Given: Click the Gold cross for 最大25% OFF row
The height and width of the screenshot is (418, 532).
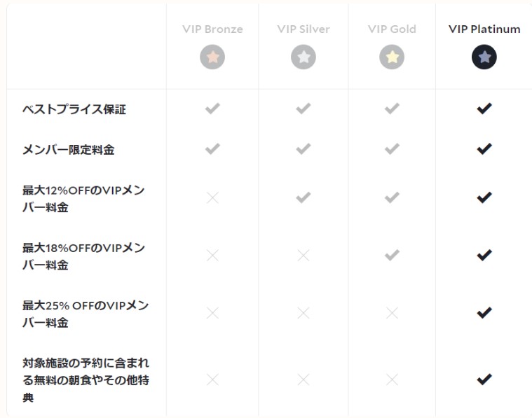Looking at the screenshot, I should 392,313.
